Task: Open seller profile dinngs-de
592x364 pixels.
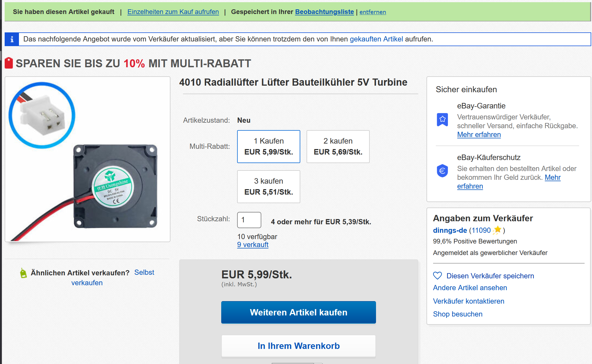Action: [450, 230]
